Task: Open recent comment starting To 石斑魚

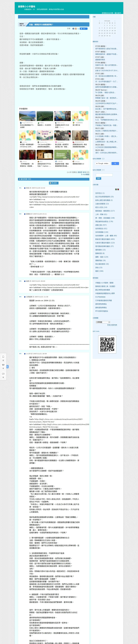Action: (105, 93)
